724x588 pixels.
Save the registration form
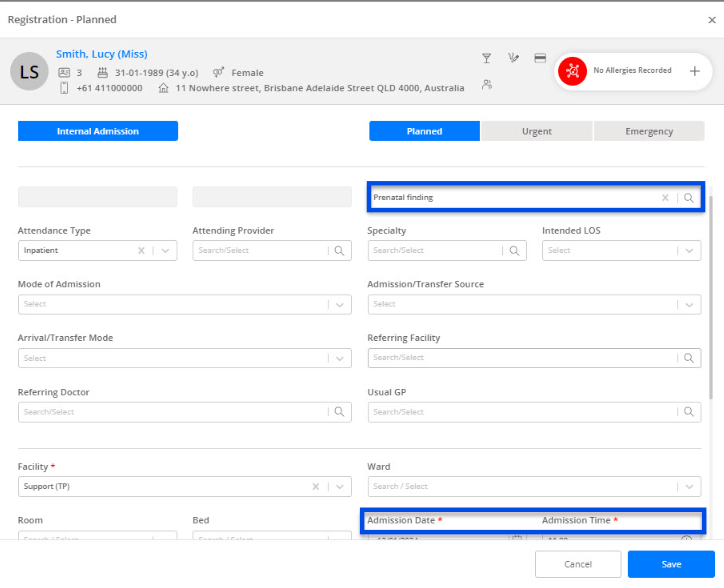click(671, 565)
